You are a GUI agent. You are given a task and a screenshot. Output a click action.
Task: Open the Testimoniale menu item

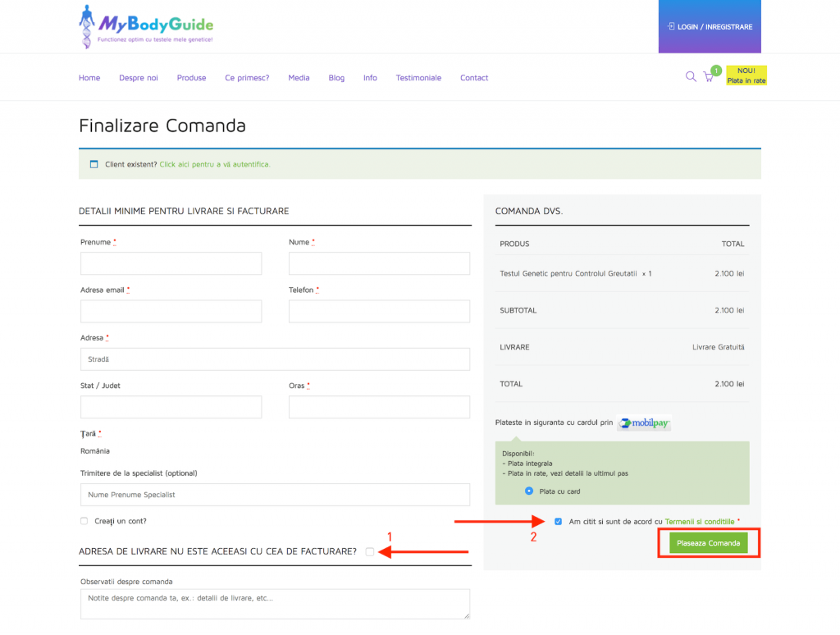click(x=418, y=78)
